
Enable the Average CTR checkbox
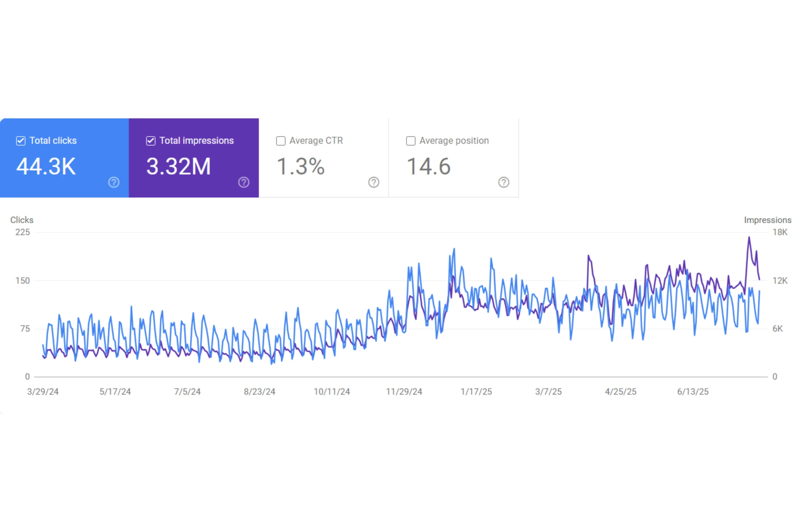pyautogui.click(x=281, y=141)
